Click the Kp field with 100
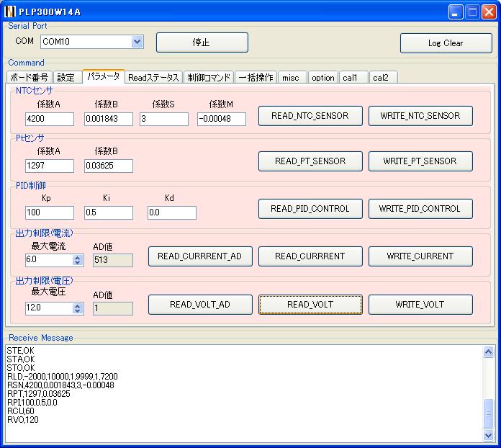This screenshot has width=501, height=448. 50,212
